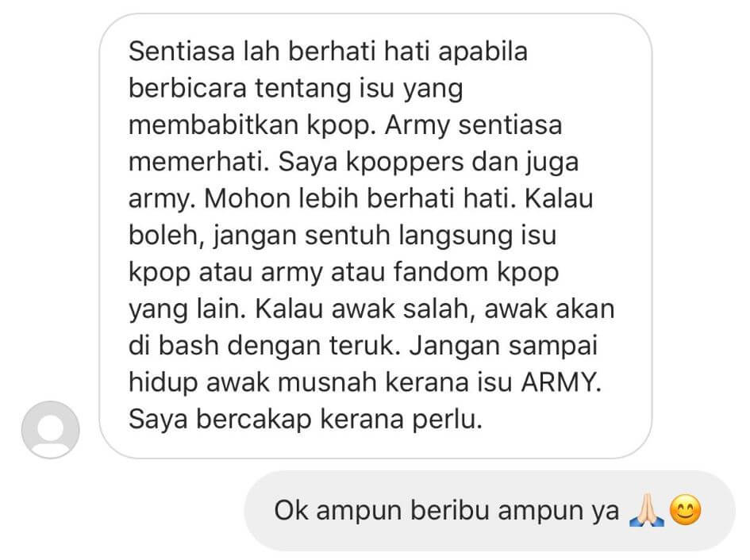The image size is (750, 560).
Task: Click the uppercase word "ARMY." in message
Action: click(x=560, y=382)
